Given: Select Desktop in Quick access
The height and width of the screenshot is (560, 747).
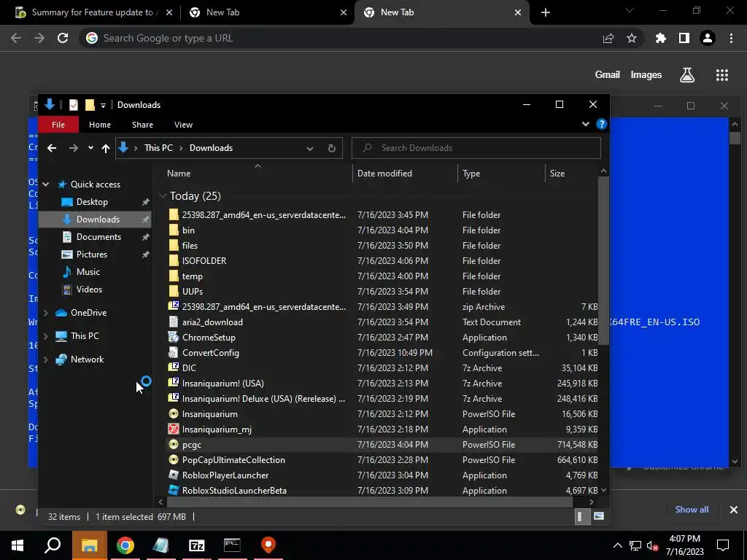Looking at the screenshot, I should point(92,202).
